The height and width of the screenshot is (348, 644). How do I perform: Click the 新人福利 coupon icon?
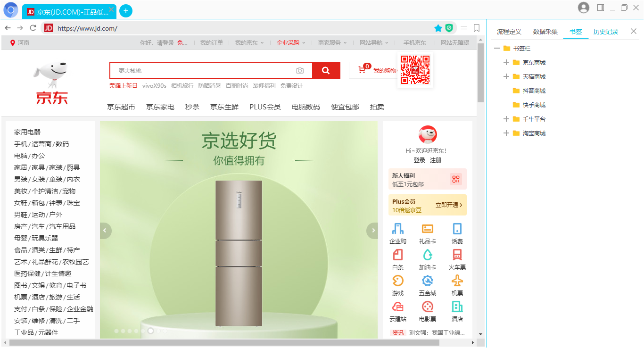pos(455,179)
